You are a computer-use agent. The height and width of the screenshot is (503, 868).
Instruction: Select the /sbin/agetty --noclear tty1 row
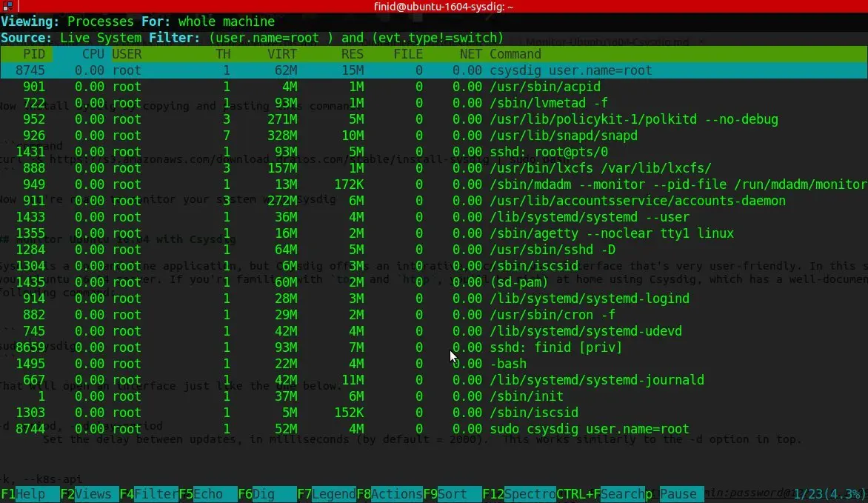[x=434, y=233]
